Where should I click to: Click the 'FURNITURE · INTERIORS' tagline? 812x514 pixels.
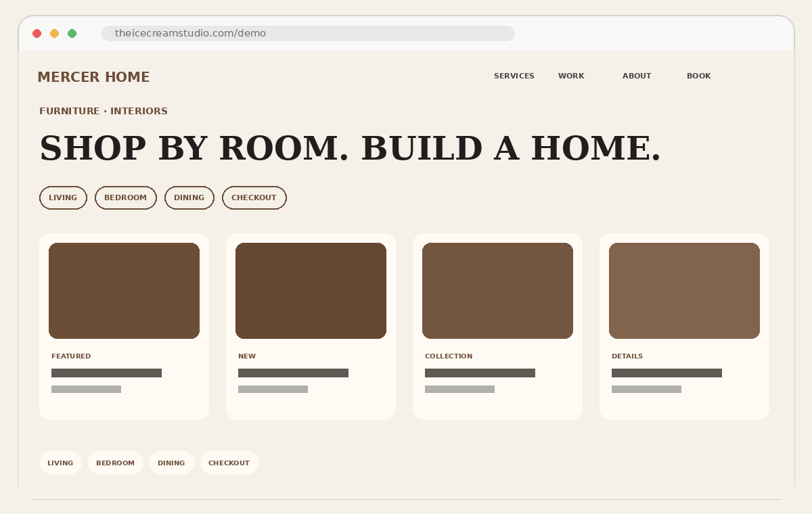click(104, 111)
